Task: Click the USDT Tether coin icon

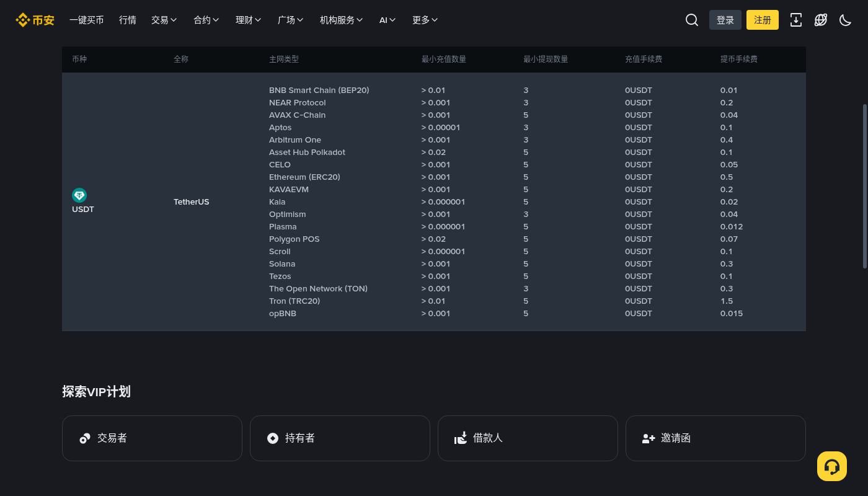Action: (x=79, y=195)
